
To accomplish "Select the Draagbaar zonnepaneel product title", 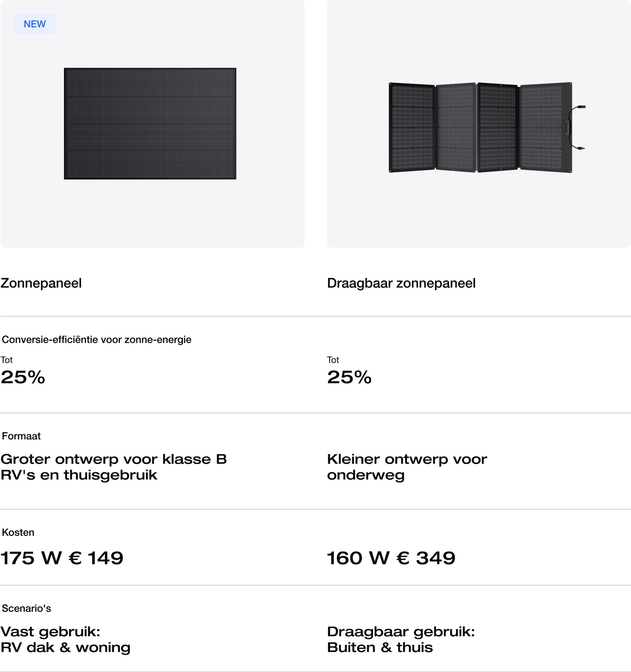I will (401, 283).
